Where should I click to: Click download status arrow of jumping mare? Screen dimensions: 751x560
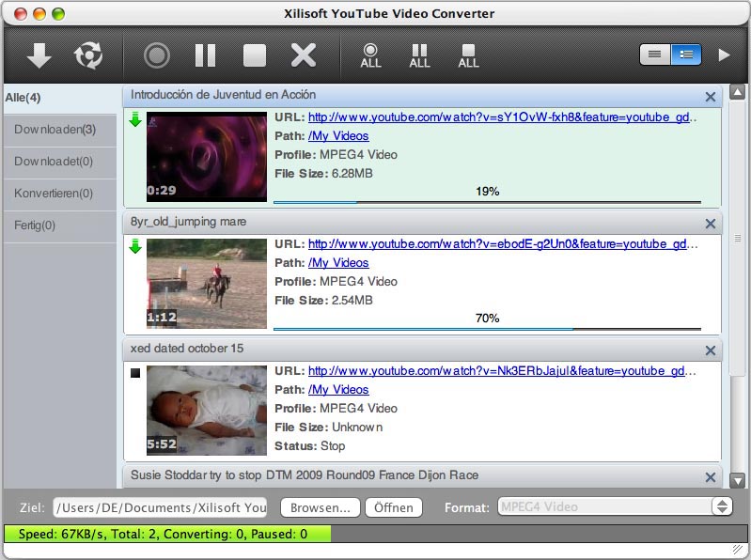(135, 246)
